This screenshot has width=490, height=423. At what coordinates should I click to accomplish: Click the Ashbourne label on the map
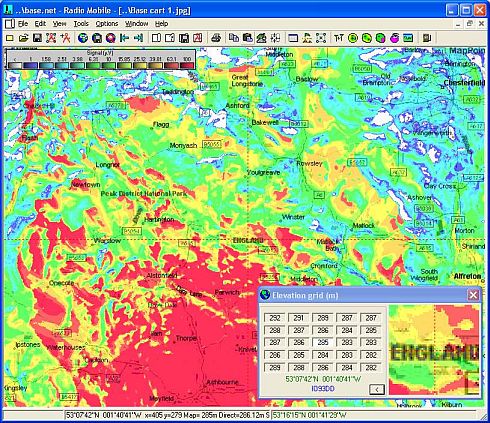[x=222, y=382]
